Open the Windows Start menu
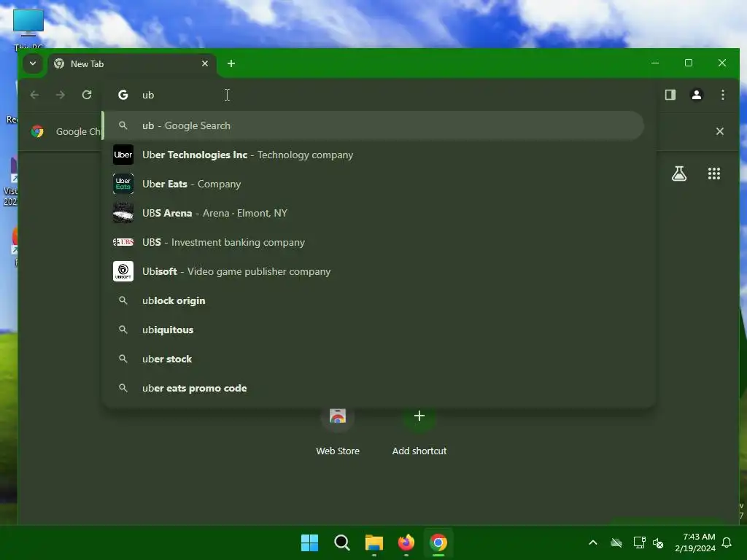This screenshot has width=747, height=560. pos(309,542)
